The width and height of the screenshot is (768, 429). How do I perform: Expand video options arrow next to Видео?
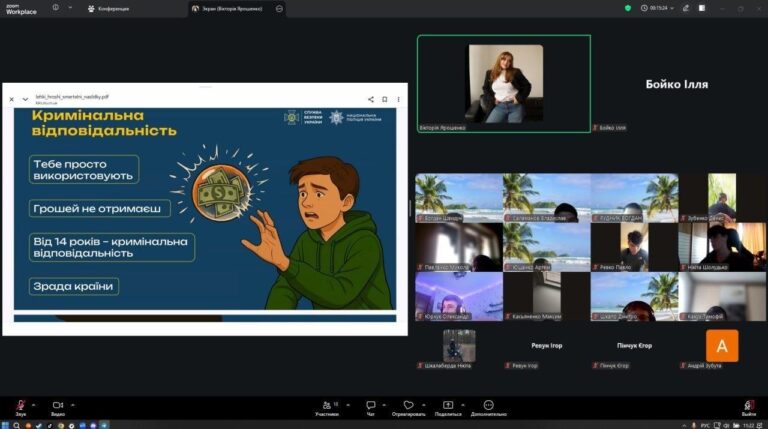click(72, 404)
